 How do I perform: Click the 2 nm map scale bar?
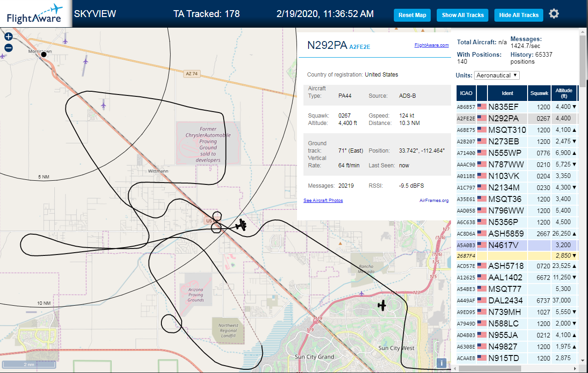[x=29, y=364]
